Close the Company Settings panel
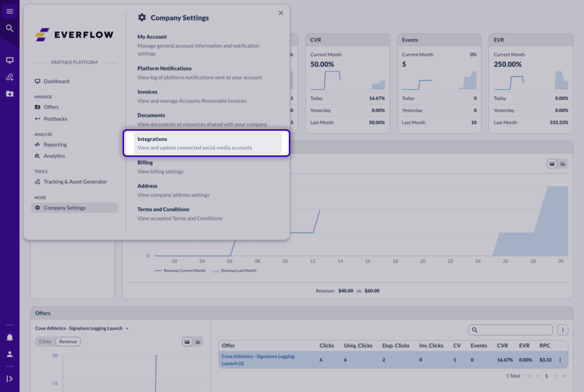This screenshot has height=392, width=584. [x=281, y=13]
